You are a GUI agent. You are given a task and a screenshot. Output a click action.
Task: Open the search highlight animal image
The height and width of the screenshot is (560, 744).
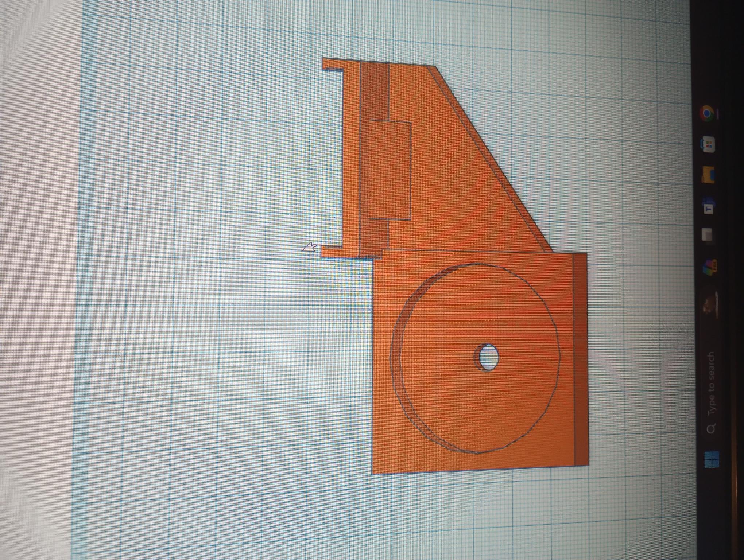[x=709, y=306]
